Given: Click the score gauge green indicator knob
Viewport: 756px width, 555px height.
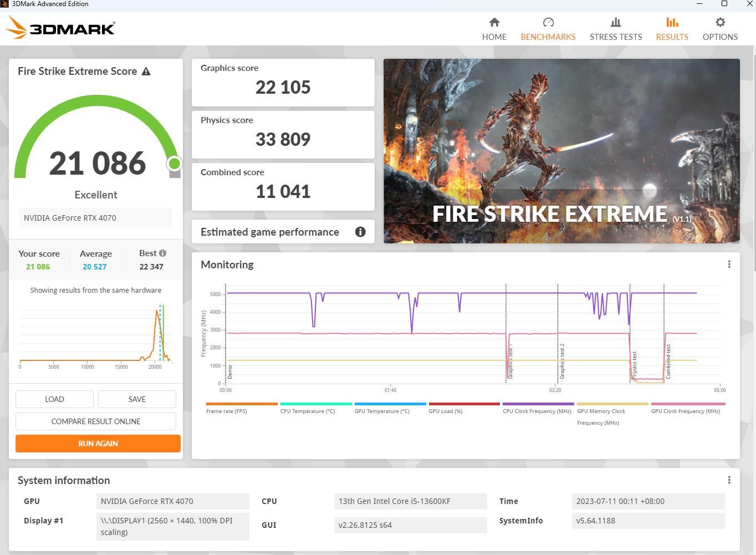Looking at the screenshot, I should (174, 163).
